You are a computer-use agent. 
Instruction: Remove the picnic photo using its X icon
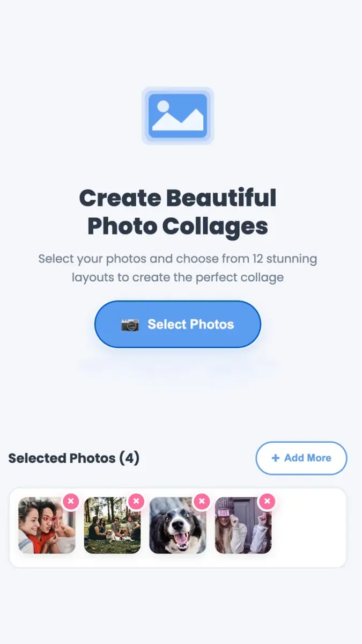tap(136, 501)
